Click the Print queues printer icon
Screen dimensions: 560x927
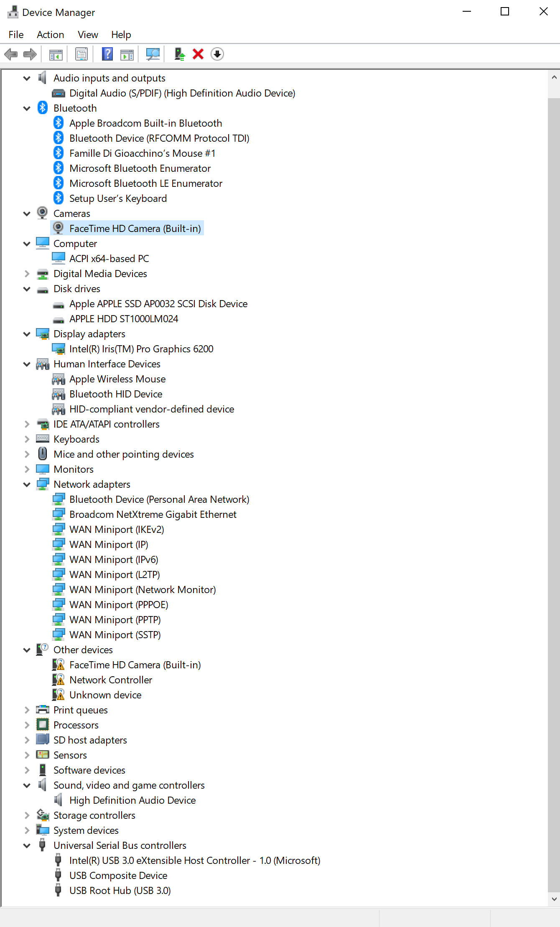click(43, 710)
